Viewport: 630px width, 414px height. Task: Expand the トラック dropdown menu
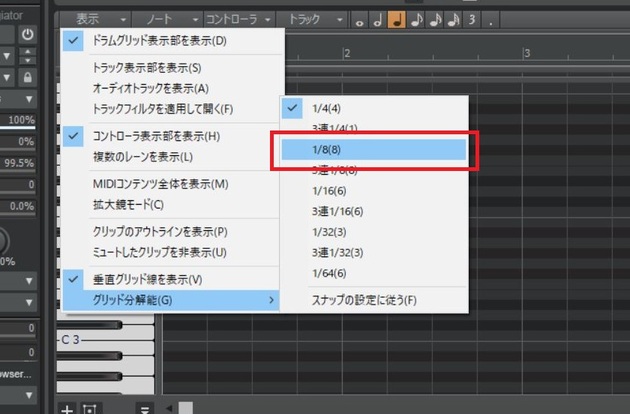(313, 19)
